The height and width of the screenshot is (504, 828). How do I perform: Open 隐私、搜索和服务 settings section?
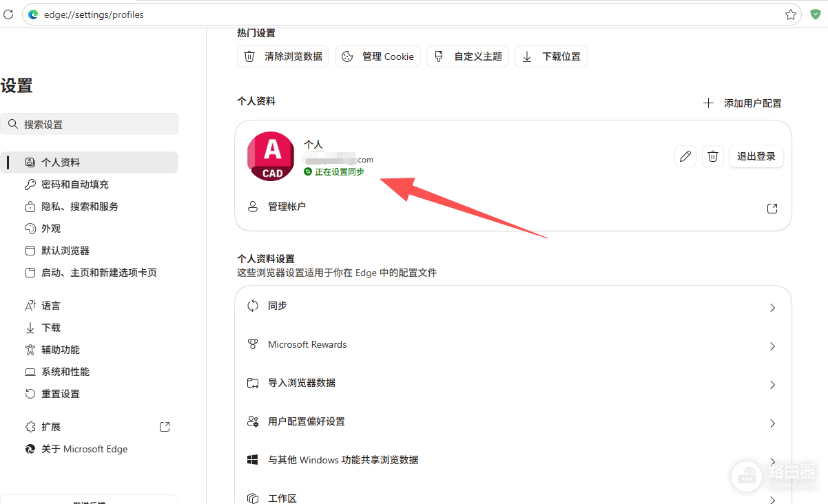pos(90,207)
